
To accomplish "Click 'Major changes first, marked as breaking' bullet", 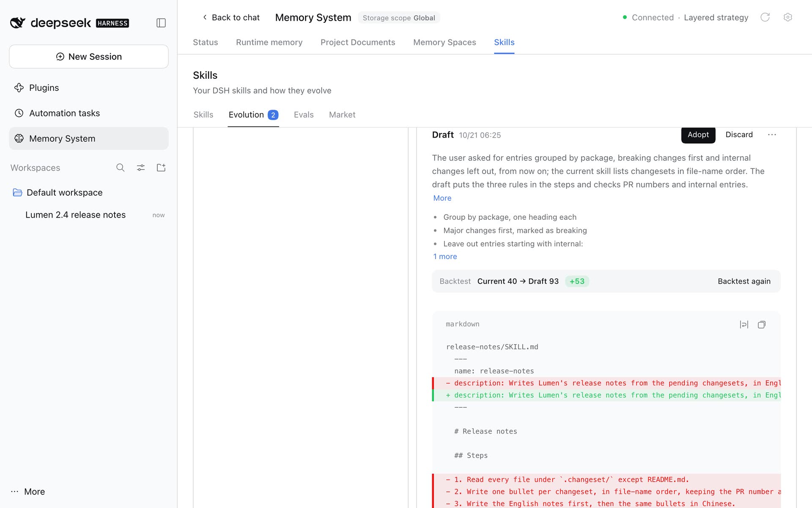I will 515,230.
